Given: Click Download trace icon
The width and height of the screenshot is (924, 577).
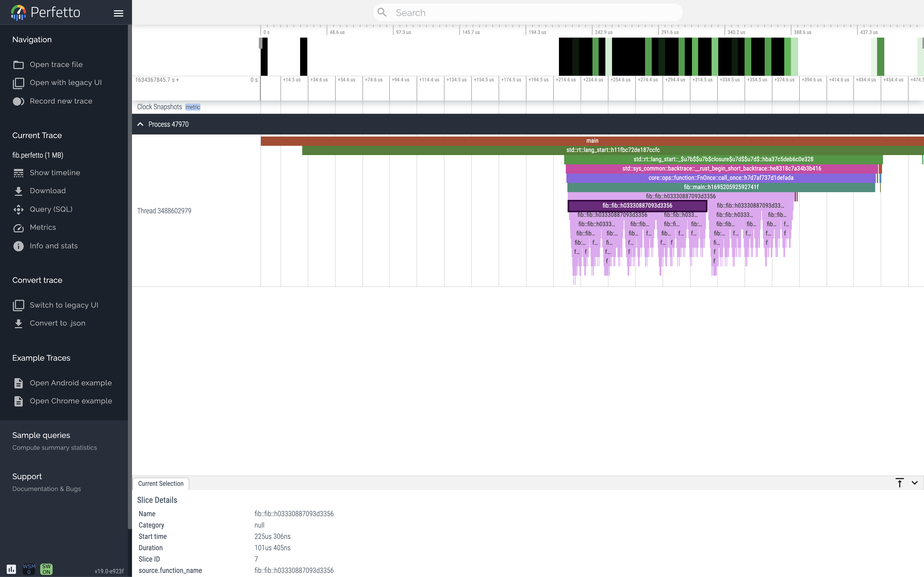Looking at the screenshot, I should 19,191.
